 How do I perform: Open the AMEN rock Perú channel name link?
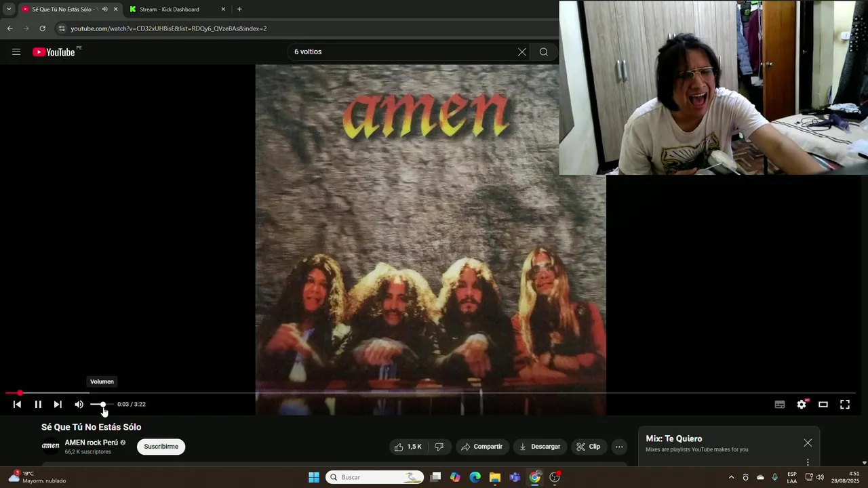pyautogui.click(x=92, y=443)
